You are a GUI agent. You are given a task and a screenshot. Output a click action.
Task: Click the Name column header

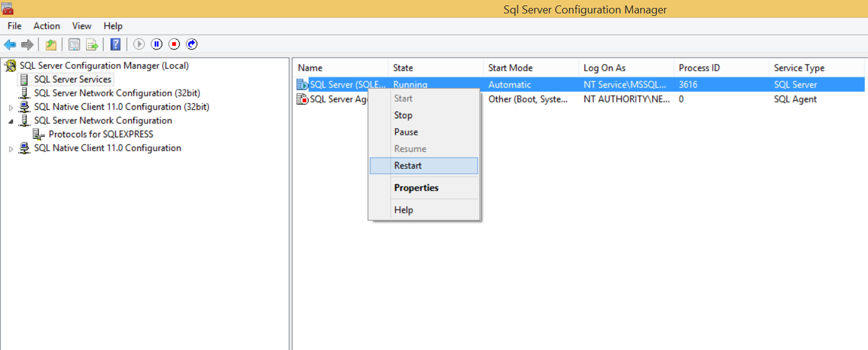coord(341,68)
